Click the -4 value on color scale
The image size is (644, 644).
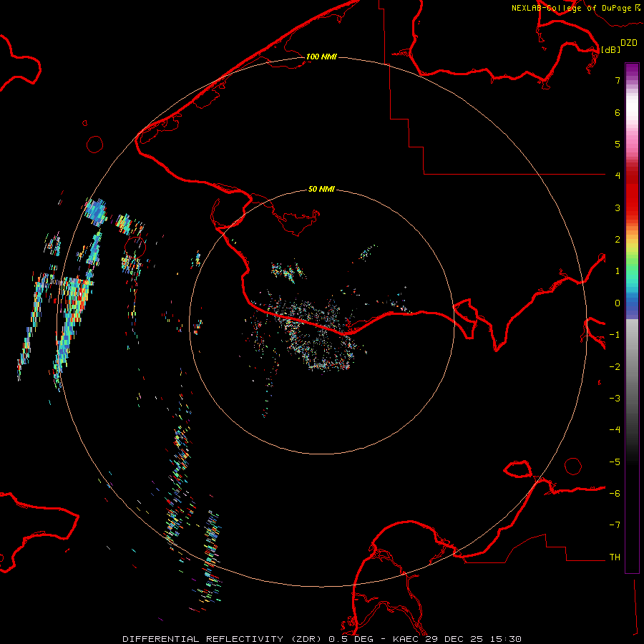[615, 430]
